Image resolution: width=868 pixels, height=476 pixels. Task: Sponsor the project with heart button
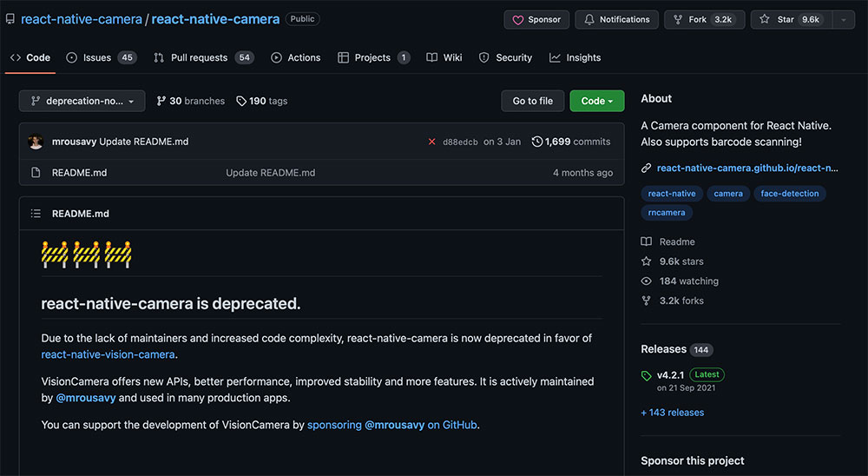(536, 19)
